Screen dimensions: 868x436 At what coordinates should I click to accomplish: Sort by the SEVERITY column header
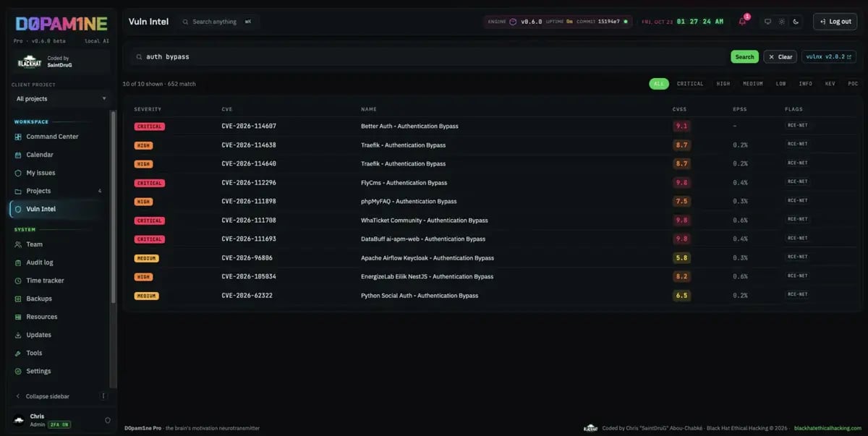point(148,109)
